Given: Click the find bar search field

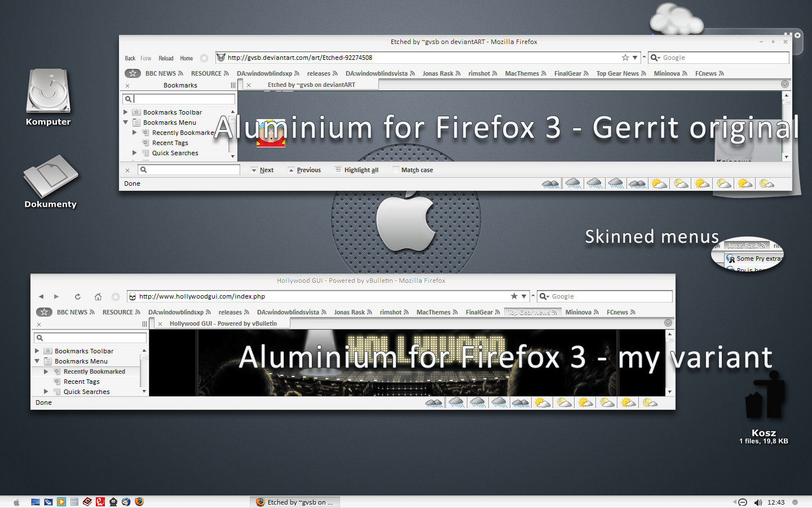Looking at the screenshot, I should [x=189, y=169].
